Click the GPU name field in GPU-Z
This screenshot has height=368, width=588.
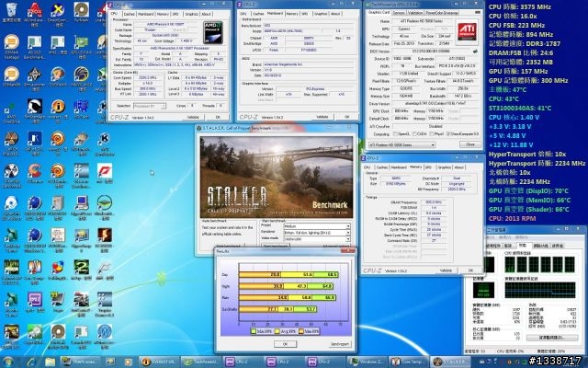coord(422,21)
